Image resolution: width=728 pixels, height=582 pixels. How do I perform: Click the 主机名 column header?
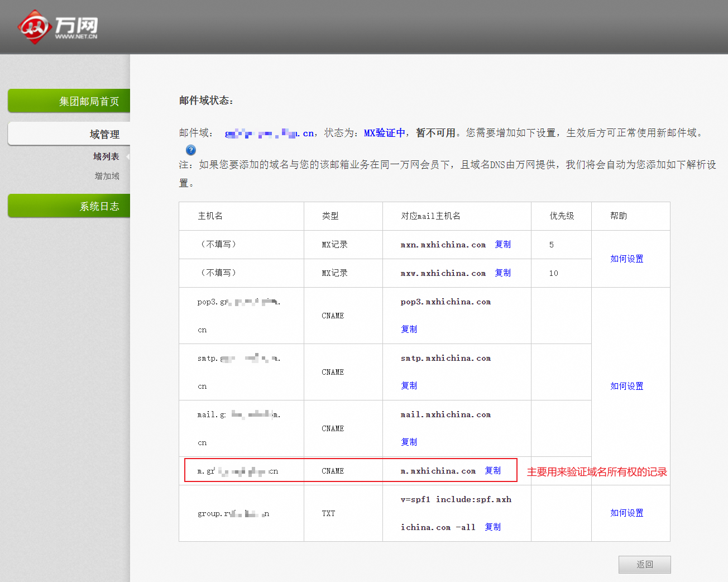210,216
